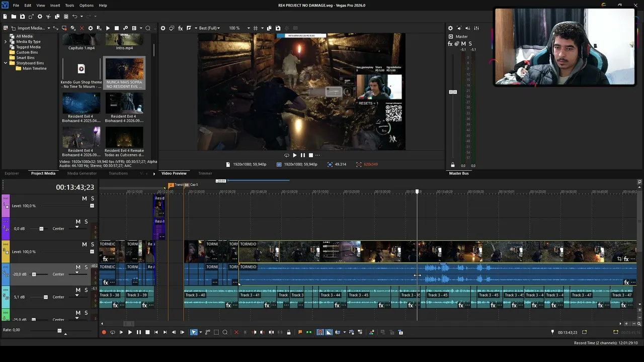
Task: Open the Insert menu
Action: coord(55,5)
